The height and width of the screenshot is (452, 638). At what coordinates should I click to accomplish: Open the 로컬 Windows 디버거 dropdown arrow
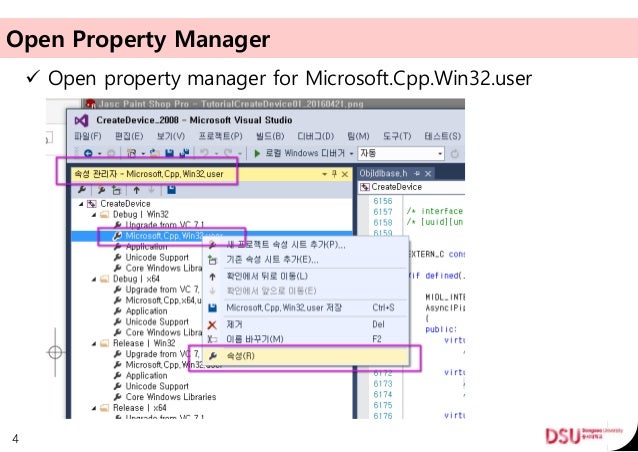pos(352,154)
